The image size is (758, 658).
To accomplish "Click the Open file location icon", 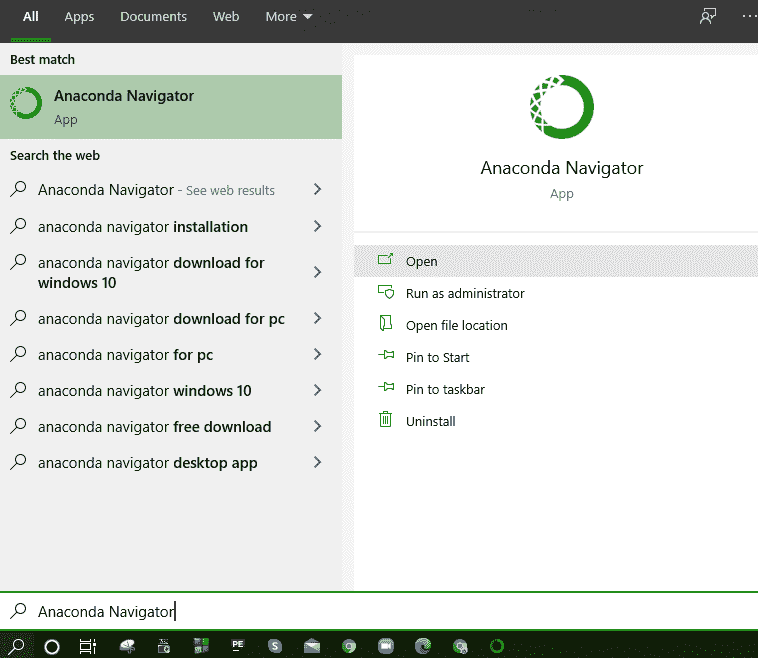I will [385, 325].
